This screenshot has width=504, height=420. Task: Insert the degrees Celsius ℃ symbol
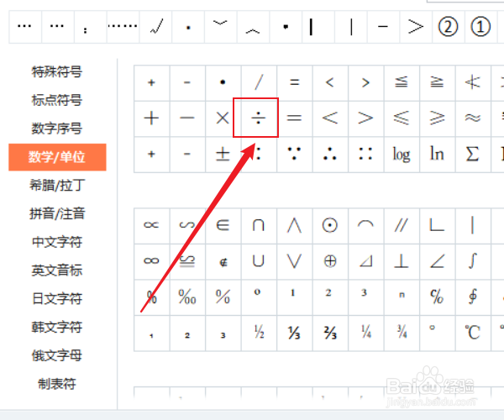pos(472,333)
